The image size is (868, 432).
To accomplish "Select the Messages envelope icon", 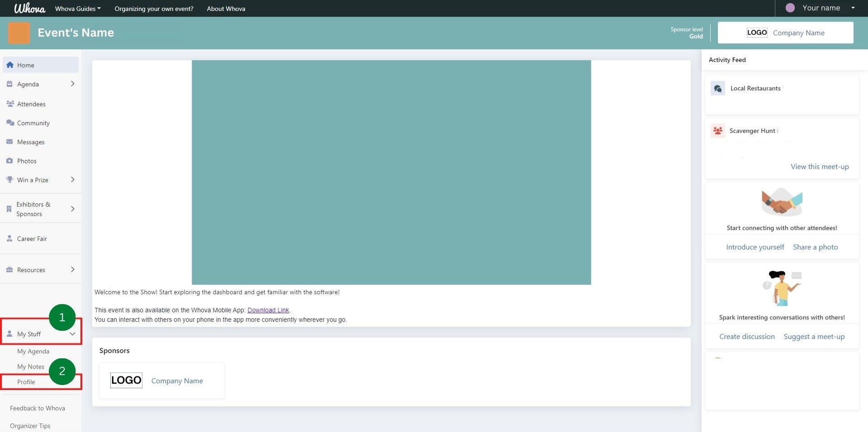I will [x=10, y=141].
